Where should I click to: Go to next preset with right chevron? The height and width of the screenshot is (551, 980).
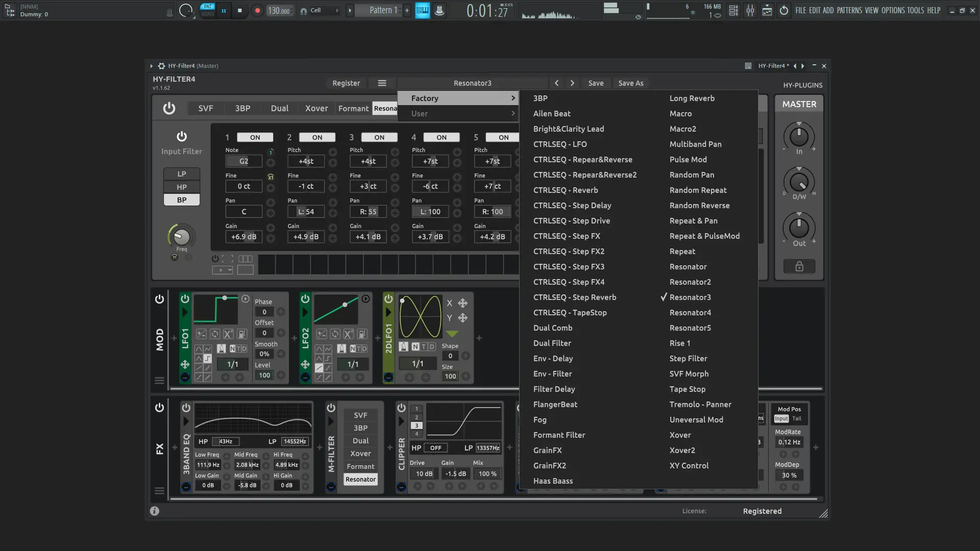point(572,83)
